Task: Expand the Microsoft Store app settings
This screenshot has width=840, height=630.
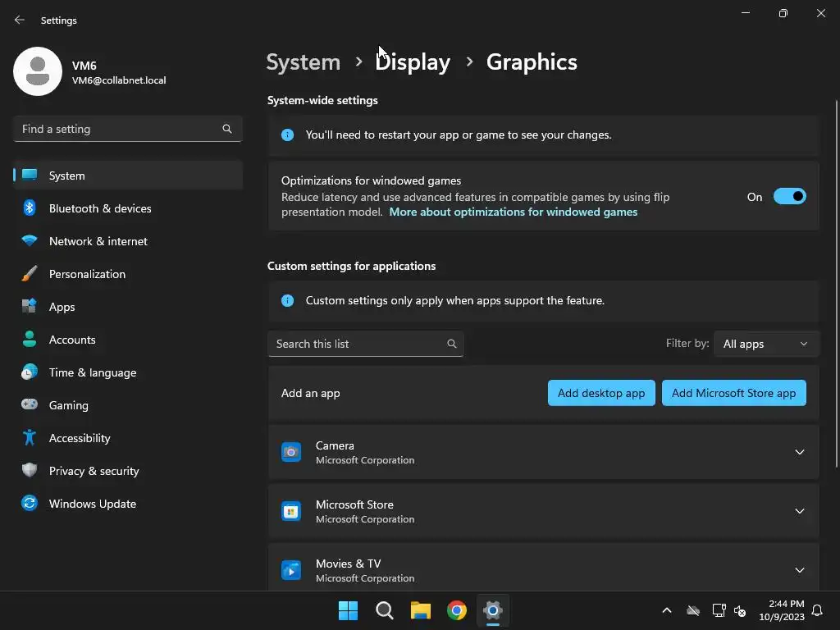Action: click(x=799, y=511)
